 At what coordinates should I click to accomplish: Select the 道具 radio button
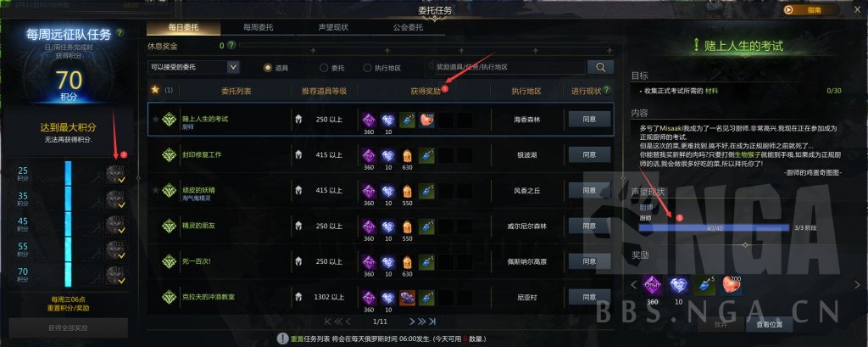(268, 68)
